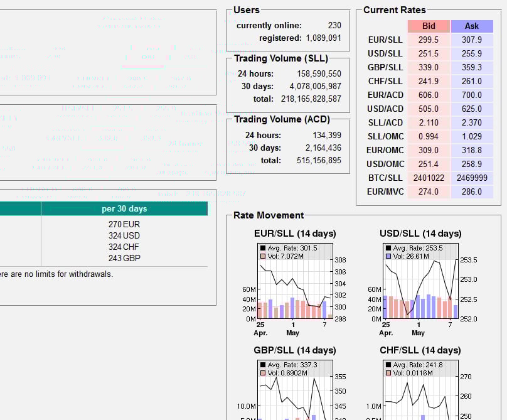This screenshot has width=507, height=420.
Task: Select the EUR/MVC currency pair label
Action: 385,191
